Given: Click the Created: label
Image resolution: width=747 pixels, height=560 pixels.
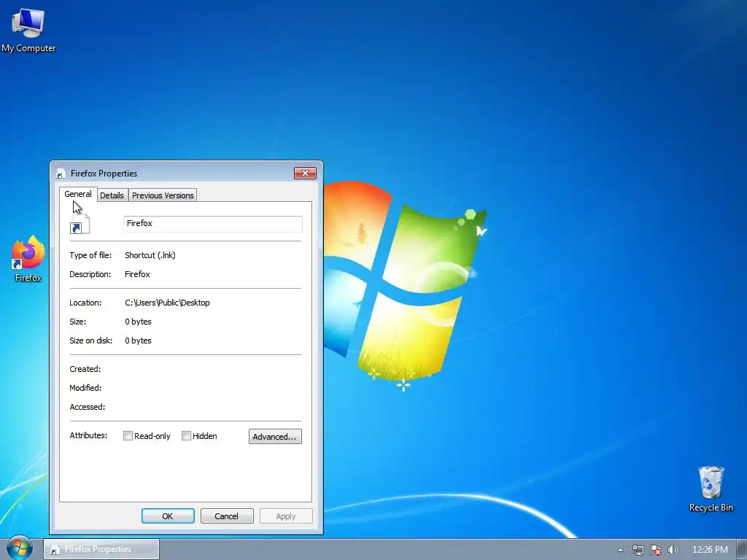Looking at the screenshot, I should tap(85, 369).
